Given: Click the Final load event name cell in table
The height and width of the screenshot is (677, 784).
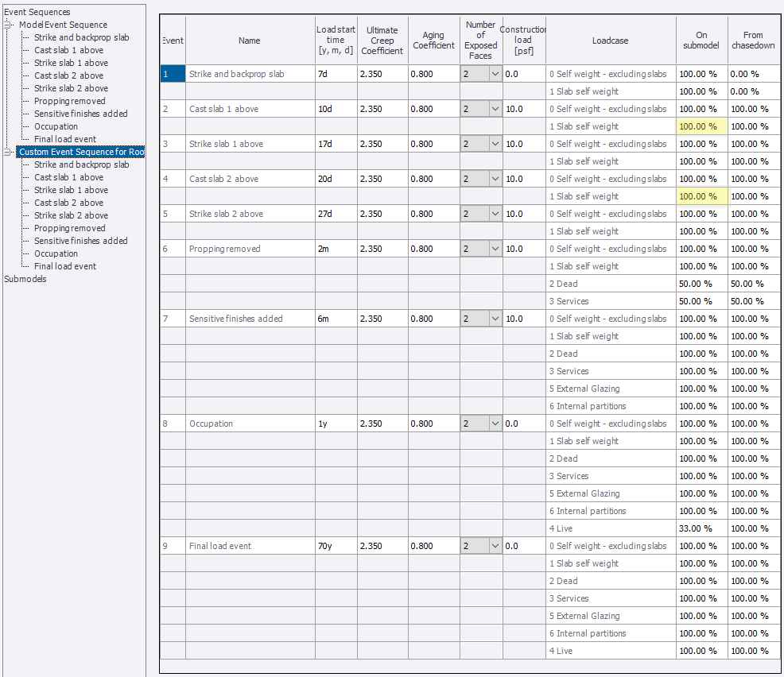Looking at the screenshot, I should tap(250, 546).
